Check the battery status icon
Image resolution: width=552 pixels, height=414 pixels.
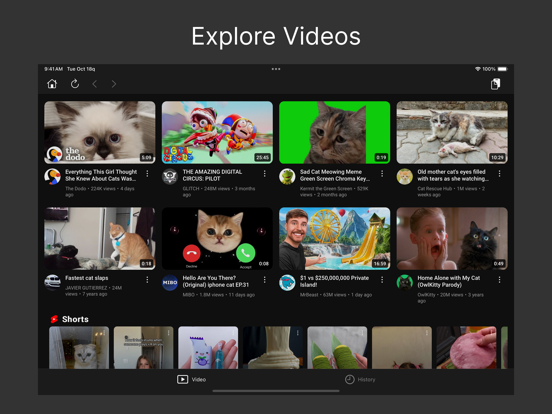pos(502,69)
